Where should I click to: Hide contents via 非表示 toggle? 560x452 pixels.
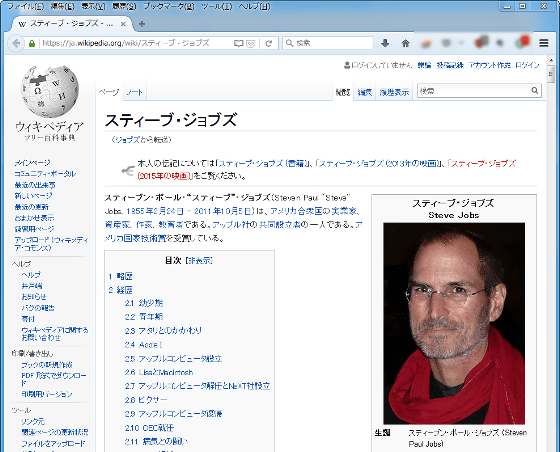199,261
